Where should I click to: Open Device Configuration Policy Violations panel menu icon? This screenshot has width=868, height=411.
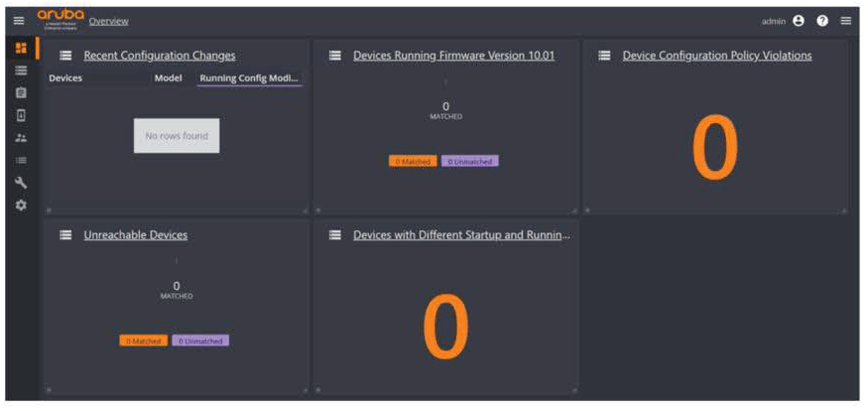tap(604, 56)
